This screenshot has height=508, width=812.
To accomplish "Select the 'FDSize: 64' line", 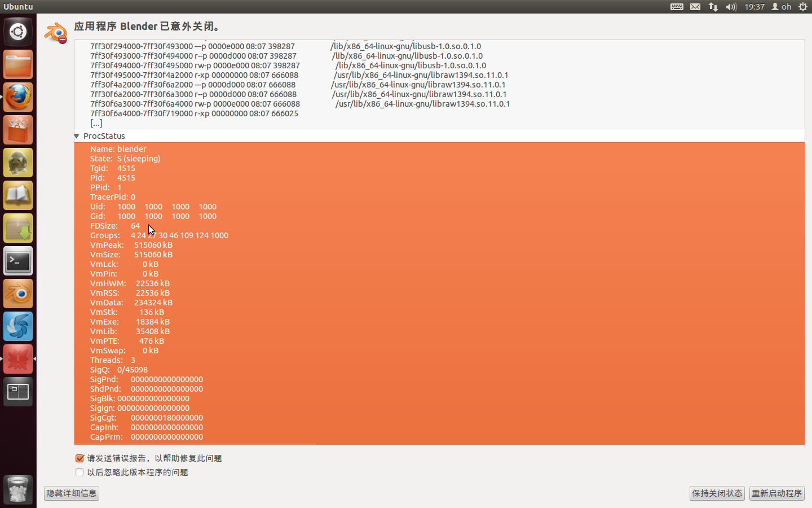I will (115, 226).
